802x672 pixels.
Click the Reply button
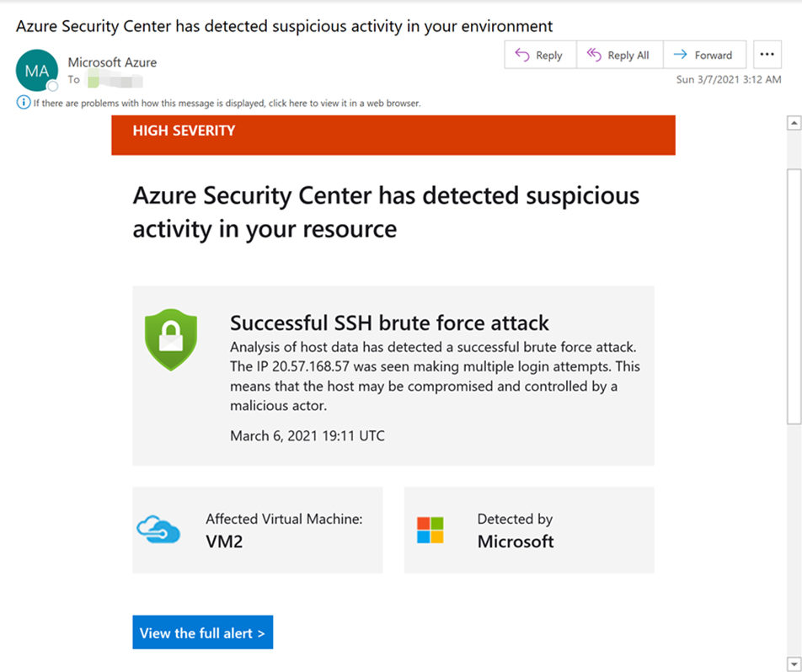(x=540, y=55)
